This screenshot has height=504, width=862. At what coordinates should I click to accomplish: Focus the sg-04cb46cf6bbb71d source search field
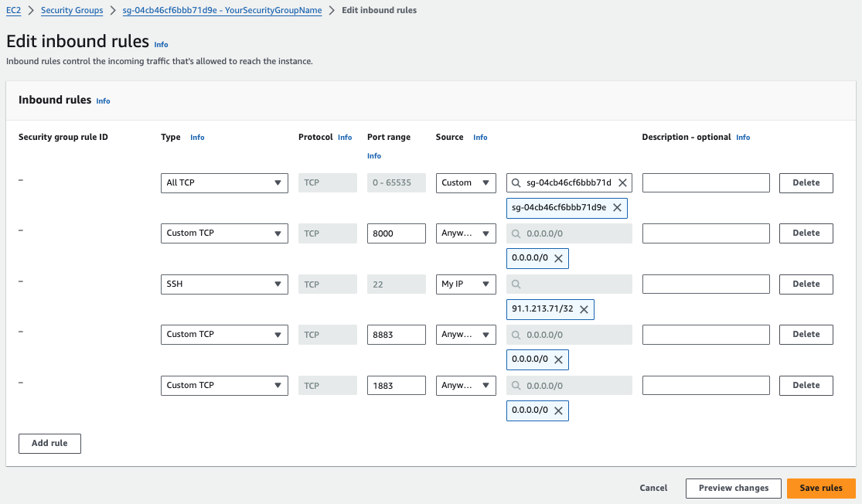(x=567, y=183)
